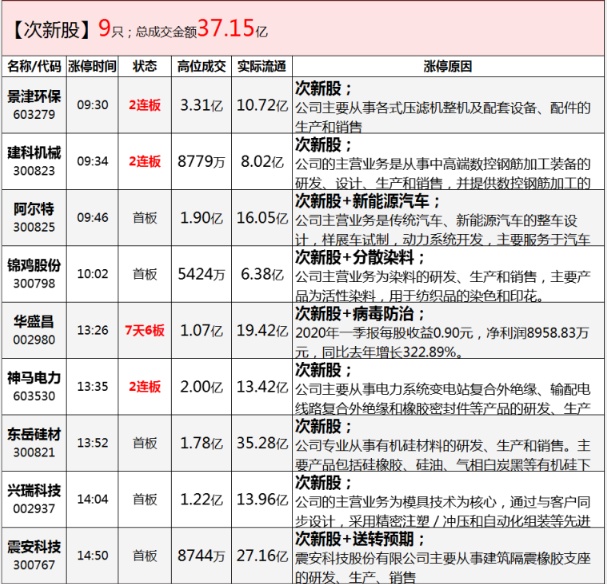Click the 14:04 limit-up time cell
Viewport: 607px width, 584px height.
click(93, 499)
